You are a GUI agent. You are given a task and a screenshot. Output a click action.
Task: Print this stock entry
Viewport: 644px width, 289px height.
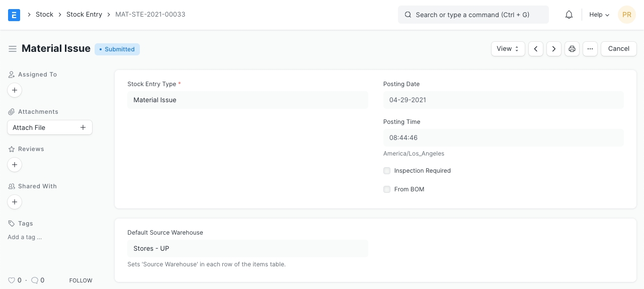572,49
